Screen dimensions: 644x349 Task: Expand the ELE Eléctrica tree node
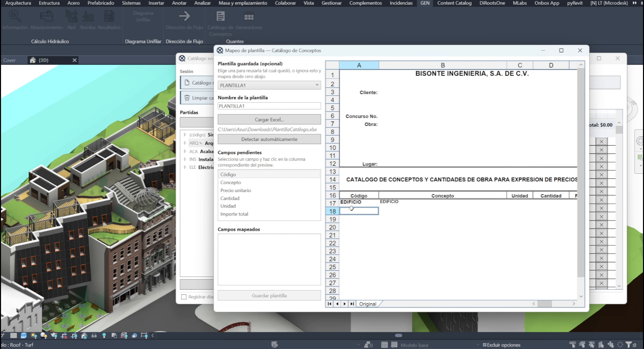pyautogui.click(x=185, y=167)
